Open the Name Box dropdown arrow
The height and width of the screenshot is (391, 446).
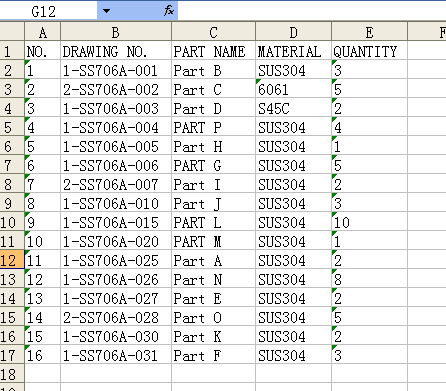(x=106, y=11)
